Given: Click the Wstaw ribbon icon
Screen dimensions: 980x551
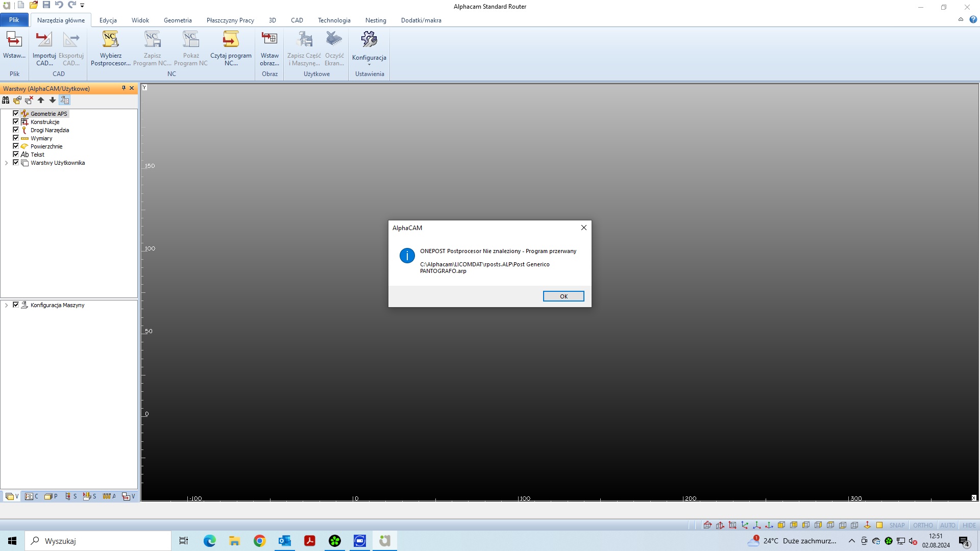Looking at the screenshot, I should coord(14,40).
